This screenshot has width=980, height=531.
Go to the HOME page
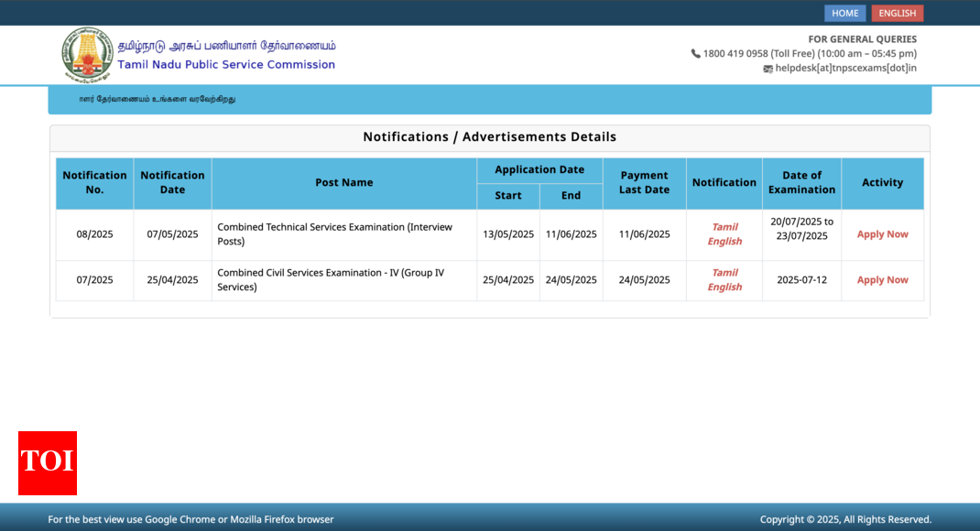click(844, 13)
